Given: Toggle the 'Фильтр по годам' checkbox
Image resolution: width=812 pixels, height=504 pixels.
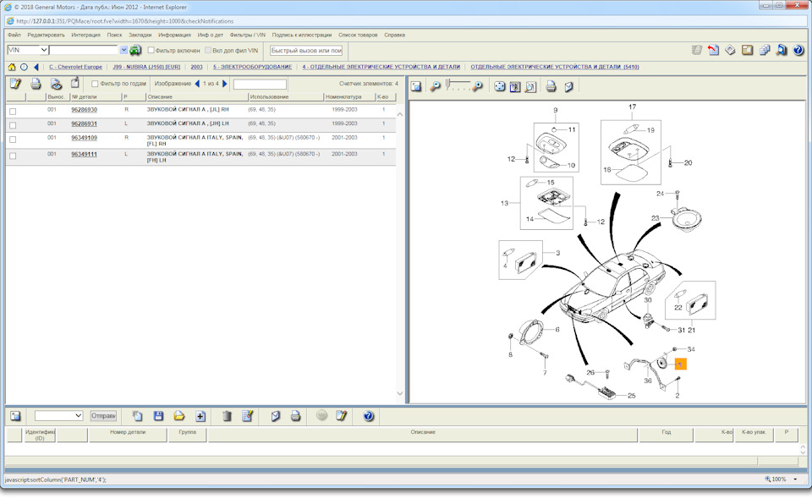Looking at the screenshot, I should (x=95, y=84).
